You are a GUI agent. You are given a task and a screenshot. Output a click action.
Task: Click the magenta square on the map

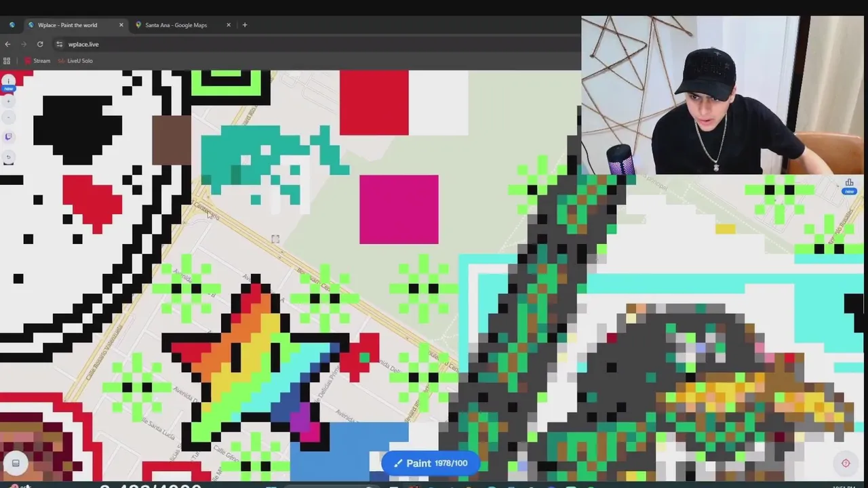click(399, 209)
